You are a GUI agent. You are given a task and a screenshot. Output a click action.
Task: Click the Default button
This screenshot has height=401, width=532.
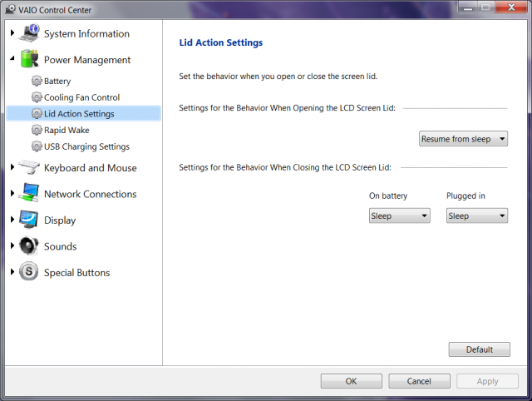pos(479,349)
